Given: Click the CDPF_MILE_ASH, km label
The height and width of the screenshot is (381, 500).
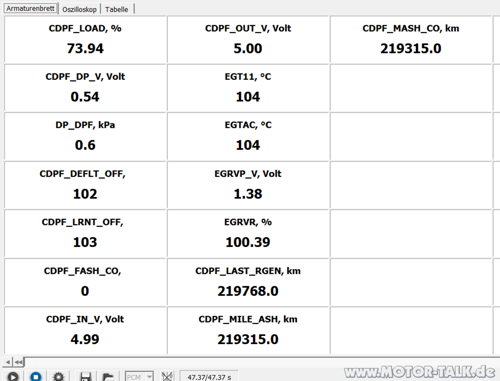Looking at the screenshot, I should (x=248, y=319).
